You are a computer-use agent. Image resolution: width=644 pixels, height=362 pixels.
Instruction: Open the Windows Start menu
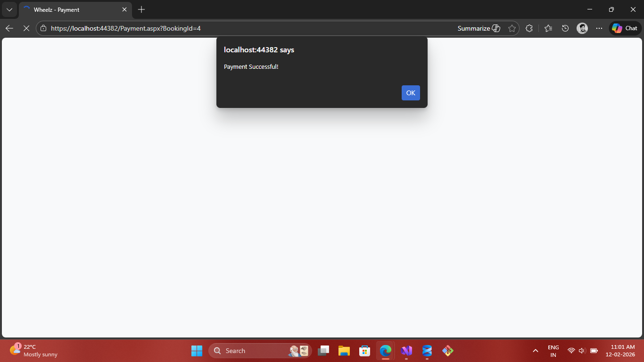click(197, 351)
